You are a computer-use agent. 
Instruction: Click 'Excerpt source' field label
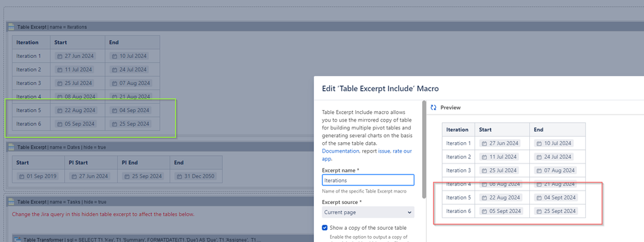[x=342, y=202]
